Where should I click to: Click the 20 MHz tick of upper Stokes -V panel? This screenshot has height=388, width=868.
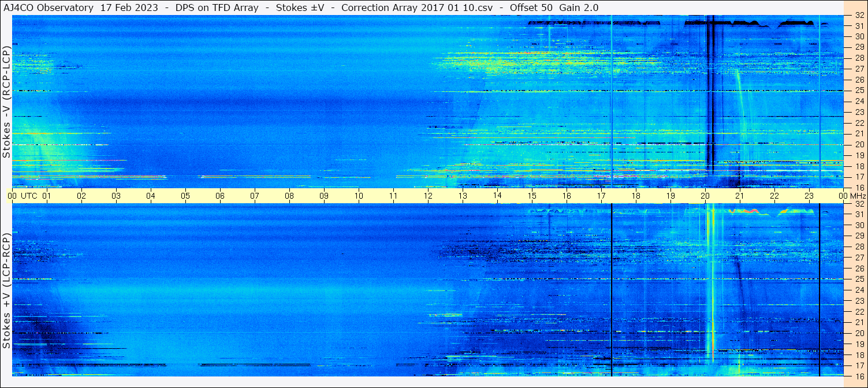859,144
